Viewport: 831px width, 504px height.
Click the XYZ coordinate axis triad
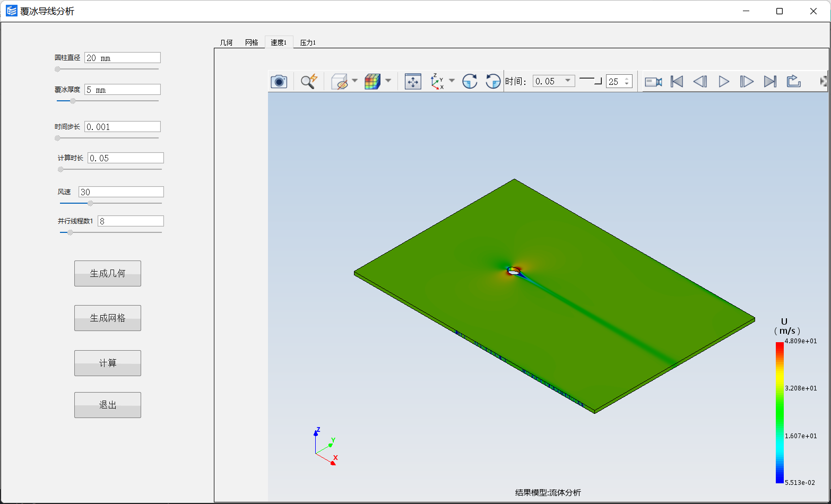(324, 447)
